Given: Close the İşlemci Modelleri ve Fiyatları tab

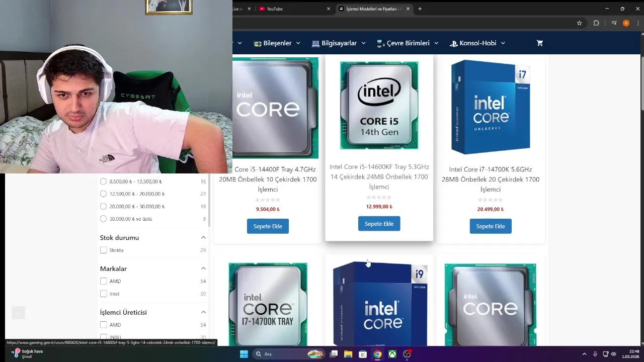Looking at the screenshot, I should (408, 9).
